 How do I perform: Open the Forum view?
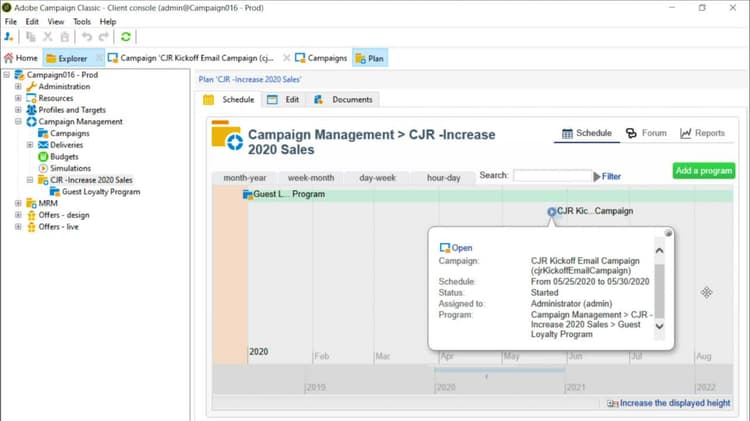click(x=646, y=133)
